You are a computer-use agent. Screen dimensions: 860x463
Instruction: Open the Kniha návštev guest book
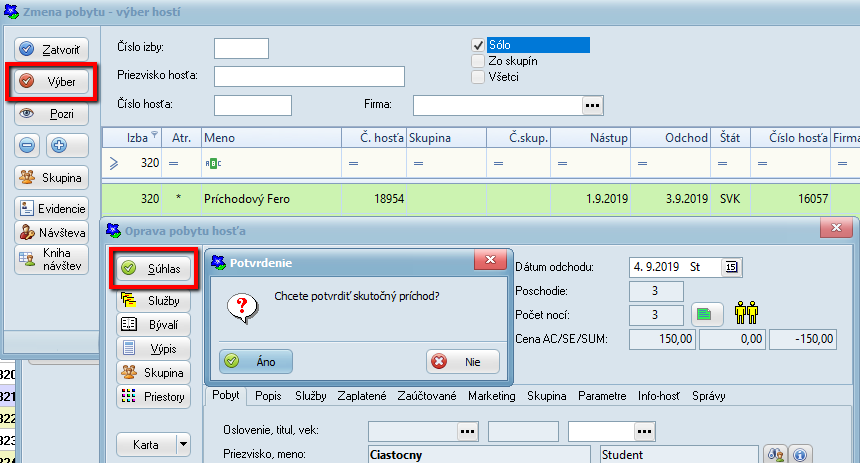[x=52, y=260]
